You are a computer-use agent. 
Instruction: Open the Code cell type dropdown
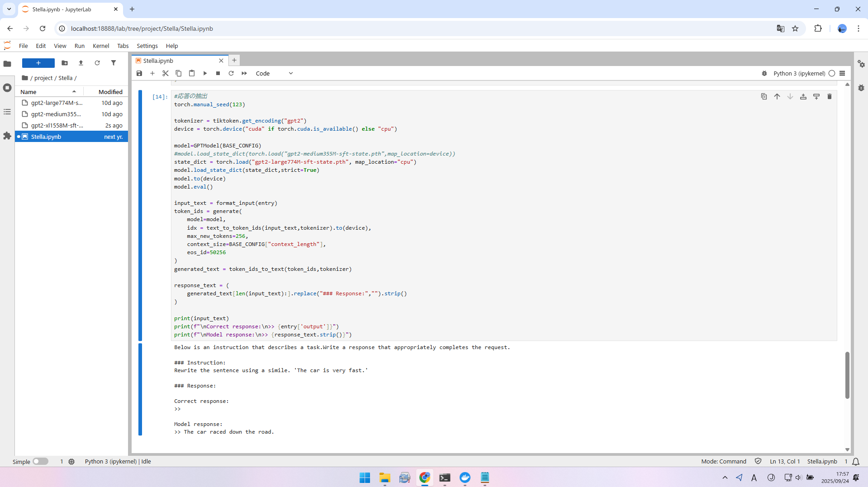tap(274, 73)
